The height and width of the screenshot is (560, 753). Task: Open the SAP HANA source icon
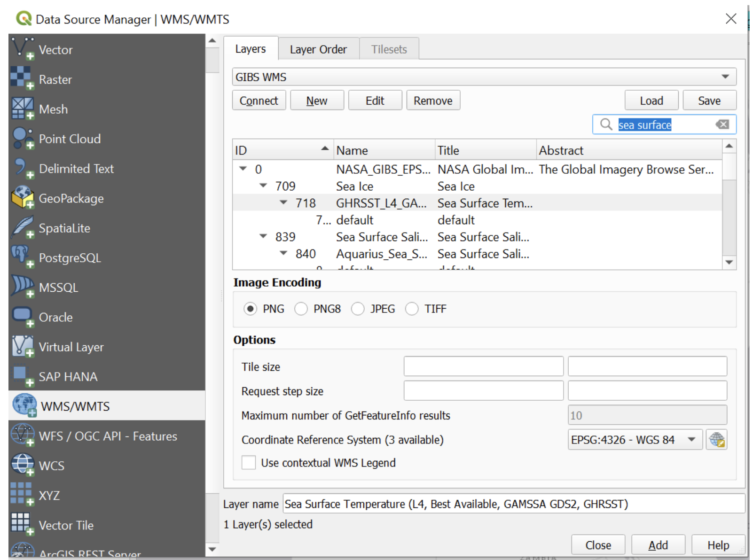click(23, 376)
